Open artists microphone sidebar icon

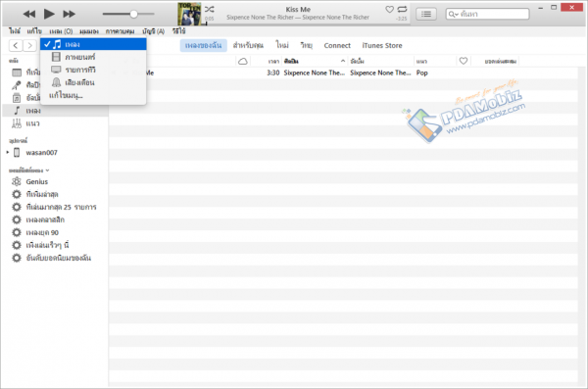[16, 85]
